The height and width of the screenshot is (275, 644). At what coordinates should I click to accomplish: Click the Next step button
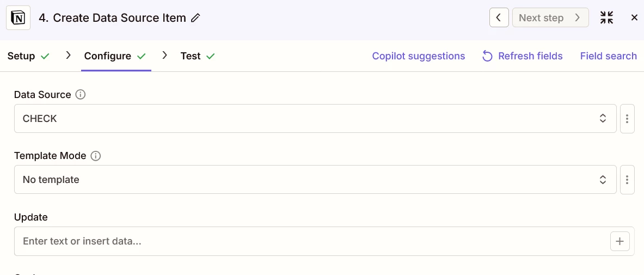[x=550, y=17]
